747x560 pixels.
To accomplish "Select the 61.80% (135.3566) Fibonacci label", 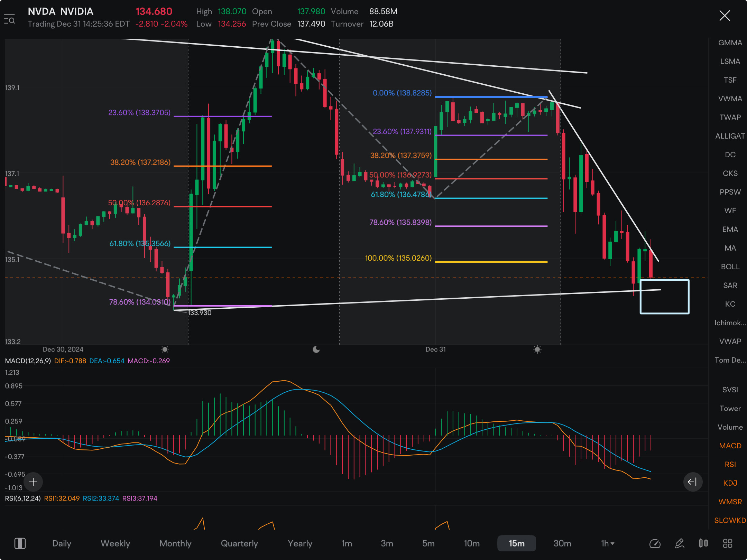I will point(140,243).
